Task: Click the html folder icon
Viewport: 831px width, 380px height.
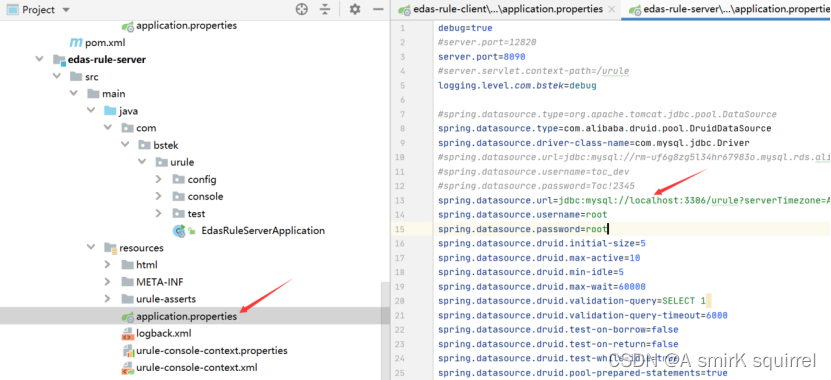Action: [127, 264]
